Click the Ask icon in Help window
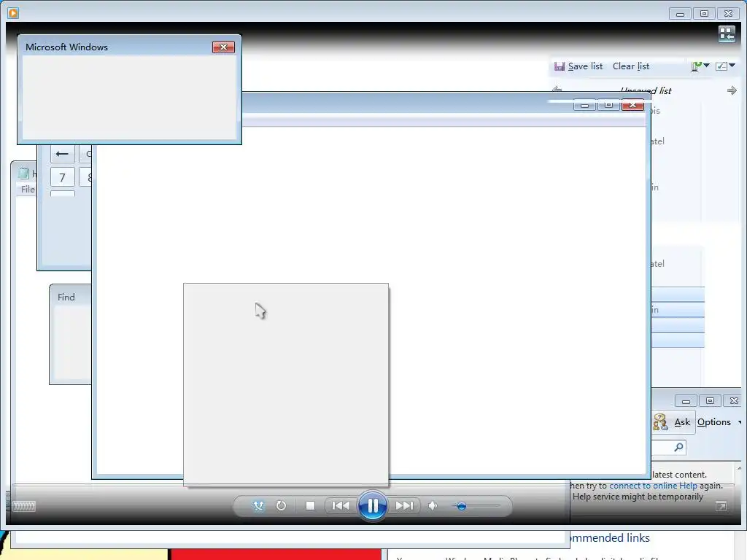The height and width of the screenshot is (560, 747). (x=660, y=422)
